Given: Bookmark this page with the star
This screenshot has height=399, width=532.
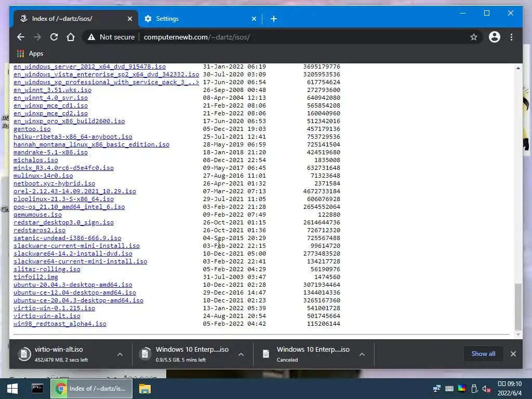Looking at the screenshot, I should pos(474,37).
